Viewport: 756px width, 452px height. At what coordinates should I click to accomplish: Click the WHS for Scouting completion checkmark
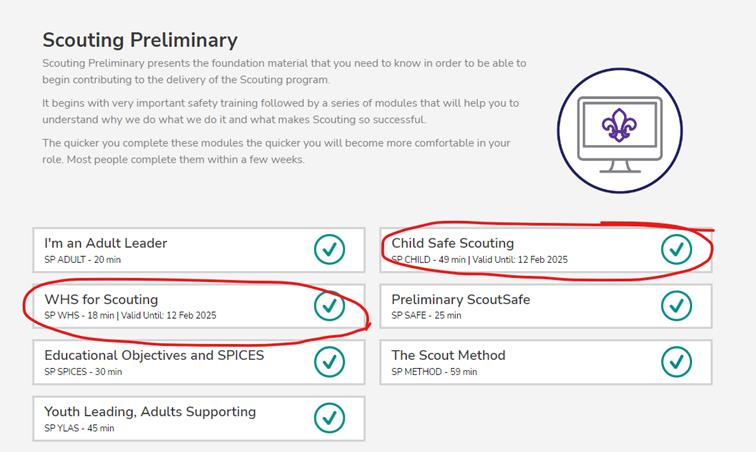329,305
